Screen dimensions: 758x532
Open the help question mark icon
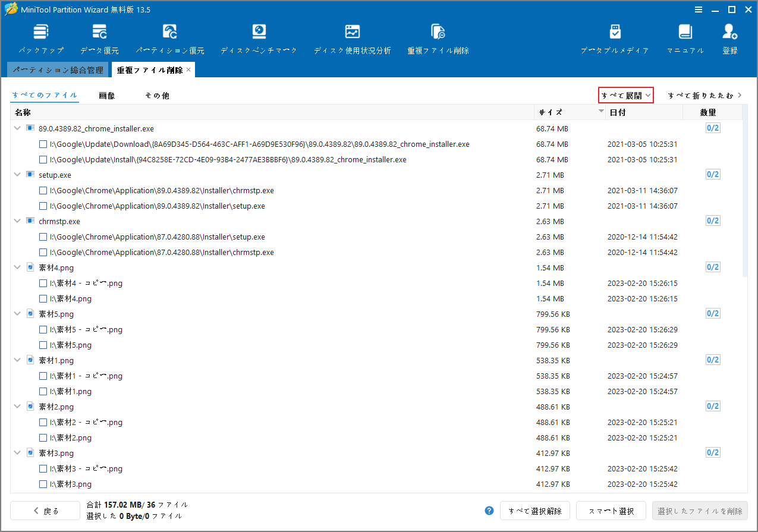click(489, 511)
